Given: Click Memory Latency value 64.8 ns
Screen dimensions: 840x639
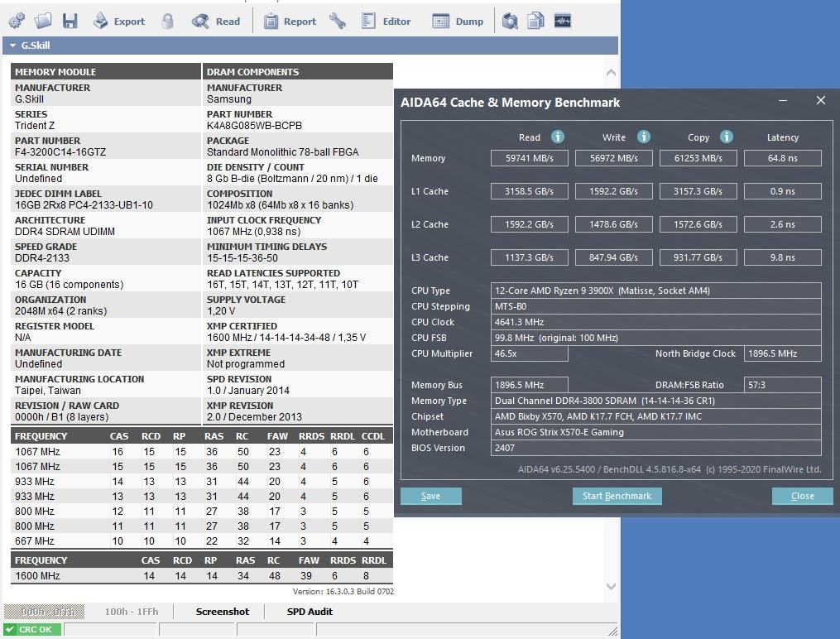Looking at the screenshot, I should coord(783,158).
